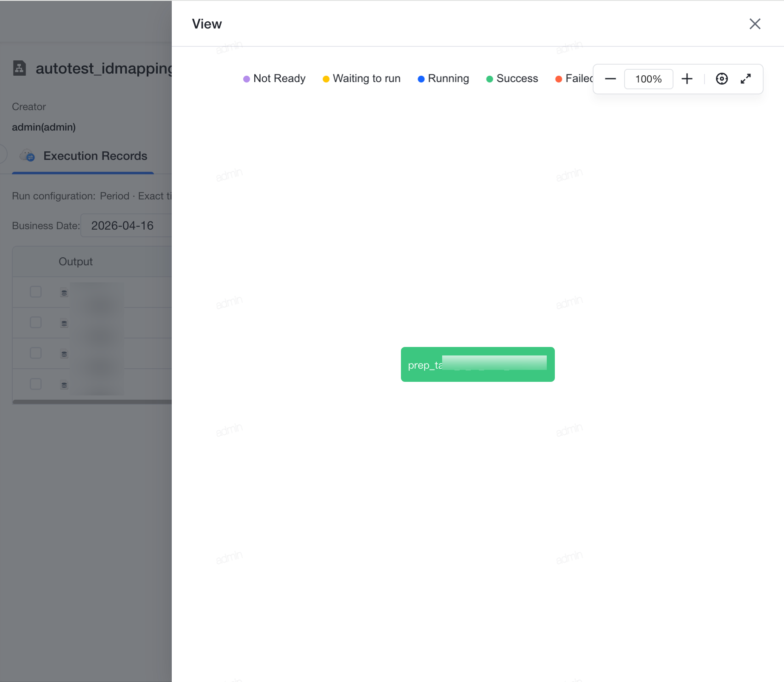Click the Success legend green dot

coord(489,79)
